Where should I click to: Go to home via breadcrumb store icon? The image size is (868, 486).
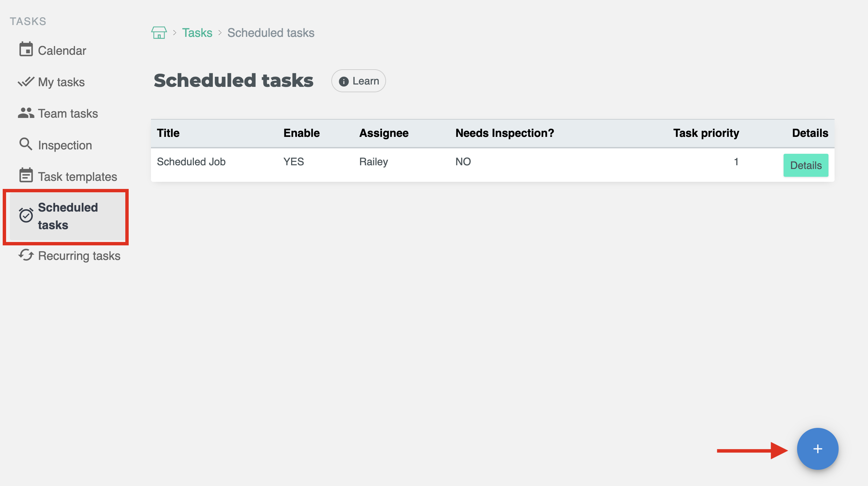pos(159,33)
